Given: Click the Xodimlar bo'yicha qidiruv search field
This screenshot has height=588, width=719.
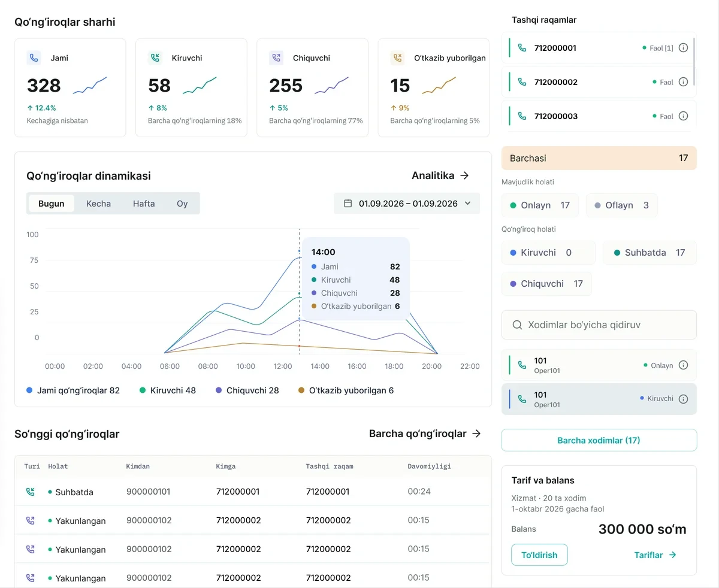Looking at the screenshot, I should click(x=599, y=325).
